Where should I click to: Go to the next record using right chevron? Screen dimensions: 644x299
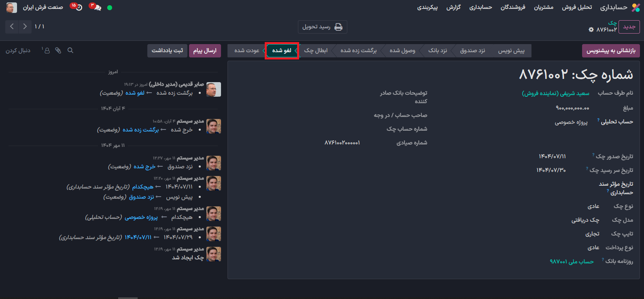tap(25, 26)
